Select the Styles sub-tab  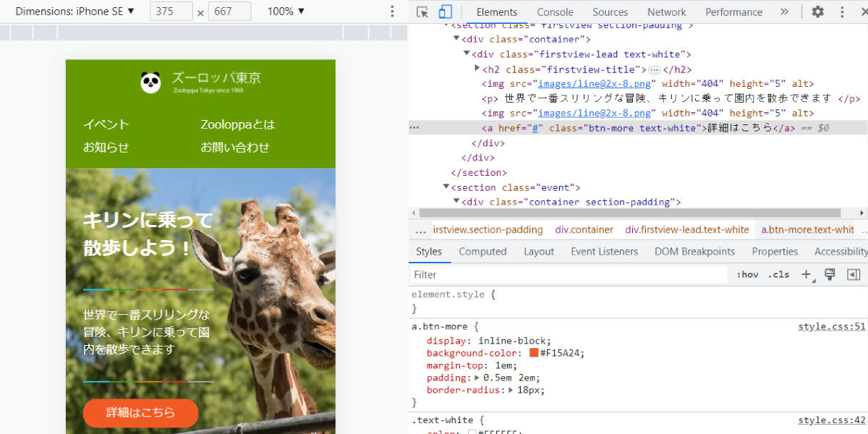(429, 252)
